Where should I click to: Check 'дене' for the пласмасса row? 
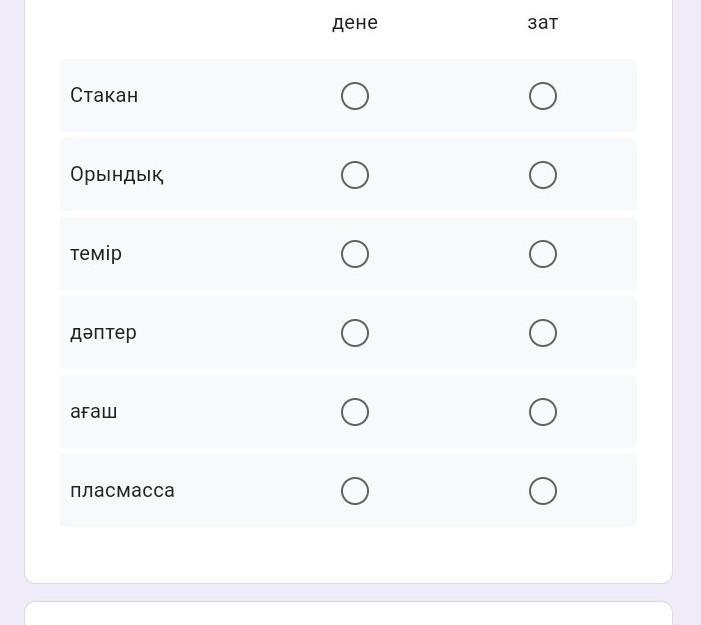click(x=355, y=491)
